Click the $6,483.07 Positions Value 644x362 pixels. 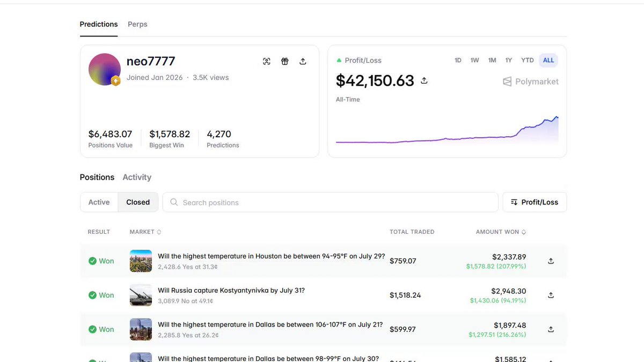[x=110, y=134]
